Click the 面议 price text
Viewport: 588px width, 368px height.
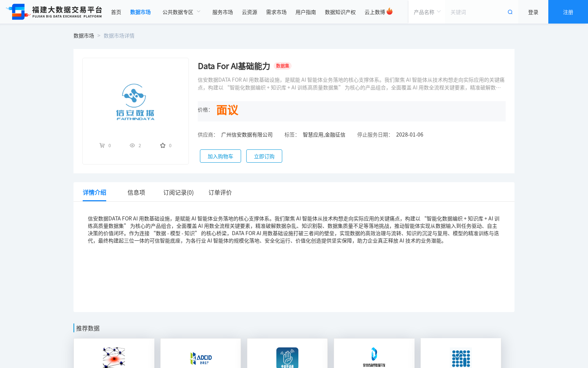click(x=227, y=110)
